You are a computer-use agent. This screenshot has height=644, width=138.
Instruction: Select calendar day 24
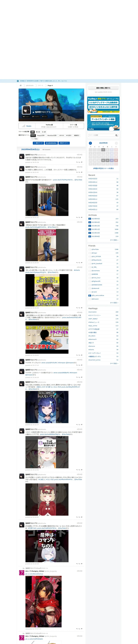pos(112,160)
